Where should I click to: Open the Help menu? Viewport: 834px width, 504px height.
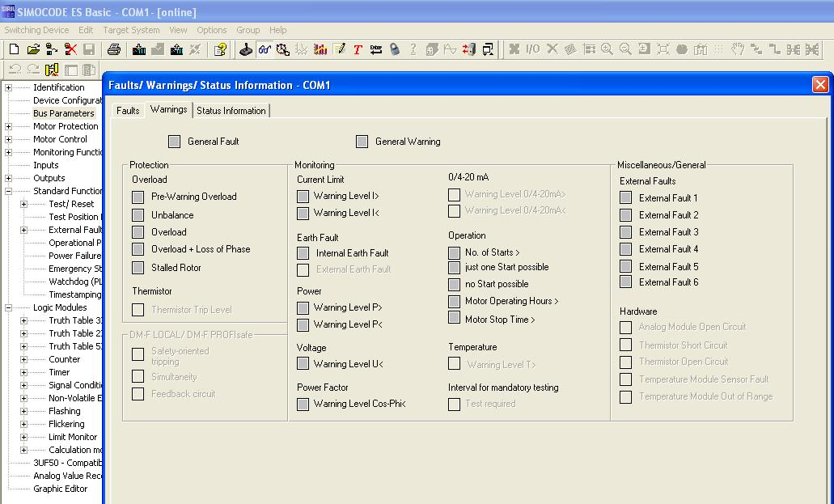[278, 30]
